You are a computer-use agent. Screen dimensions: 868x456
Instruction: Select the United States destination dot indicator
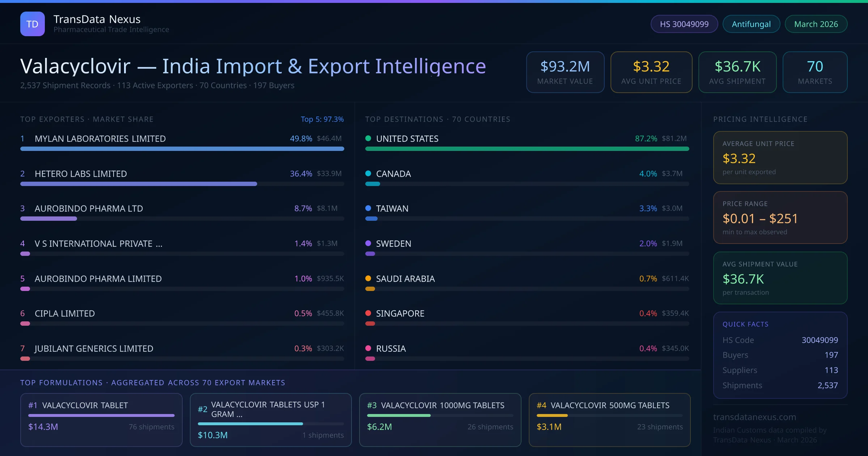pyautogui.click(x=368, y=138)
